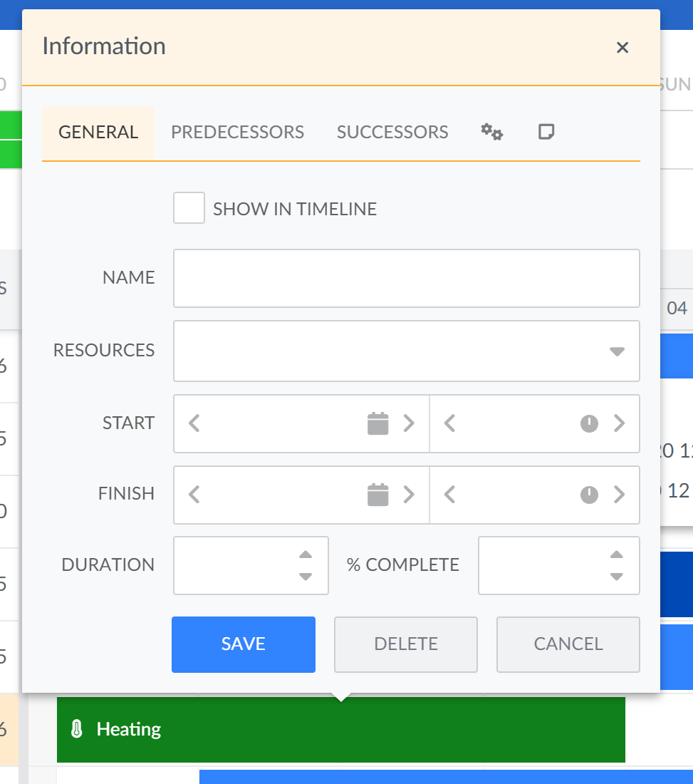Open the Finish date calendar picker

click(x=377, y=495)
